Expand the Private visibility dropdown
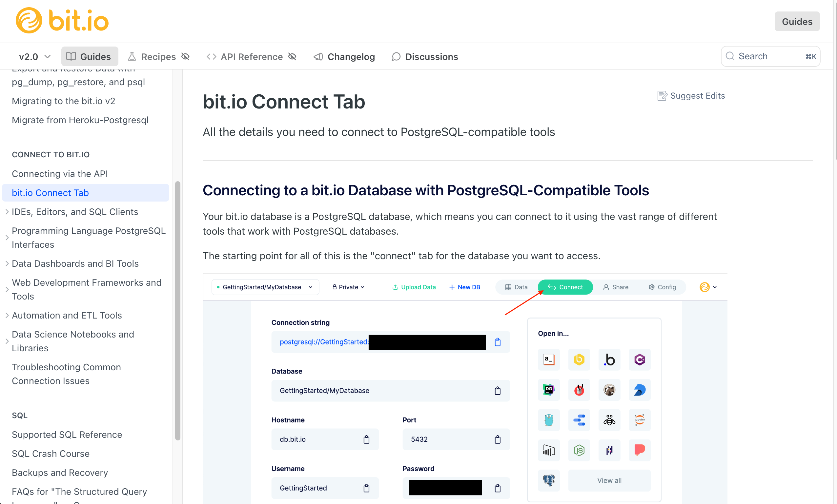The height and width of the screenshot is (504, 837). pos(348,287)
